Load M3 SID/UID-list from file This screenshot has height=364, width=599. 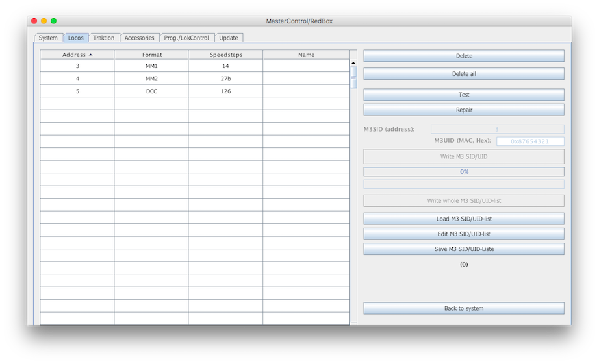tap(463, 219)
